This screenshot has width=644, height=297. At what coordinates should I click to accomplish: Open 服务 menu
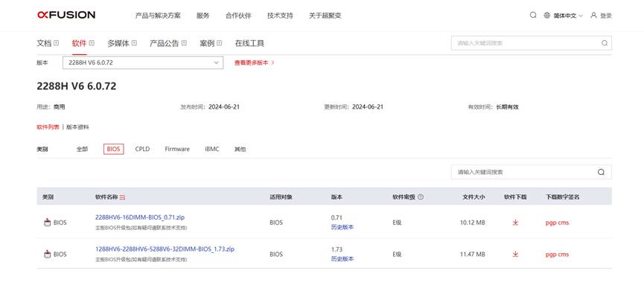click(203, 16)
